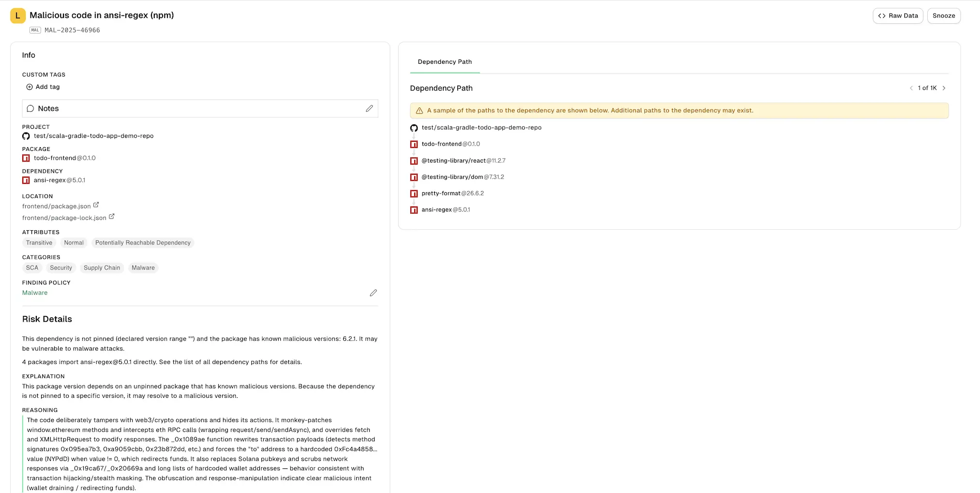Click npm icon beside todo-frontend under Package
Image resolution: width=980 pixels, height=493 pixels.
point(26,158)
